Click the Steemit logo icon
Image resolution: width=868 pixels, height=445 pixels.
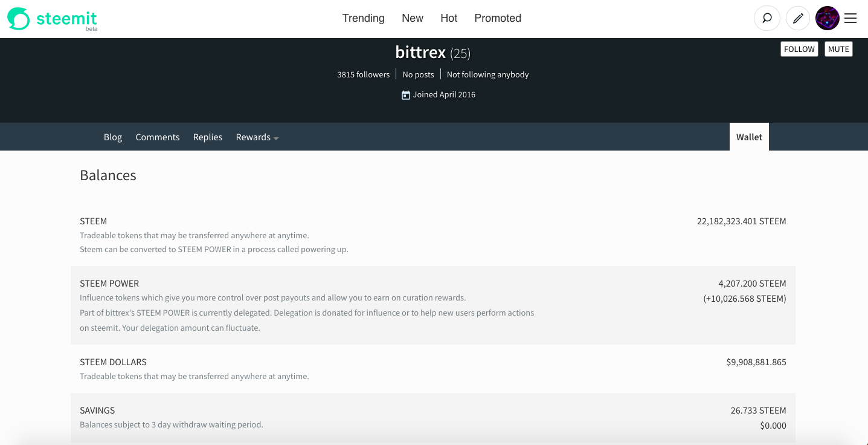click(18, 19)
